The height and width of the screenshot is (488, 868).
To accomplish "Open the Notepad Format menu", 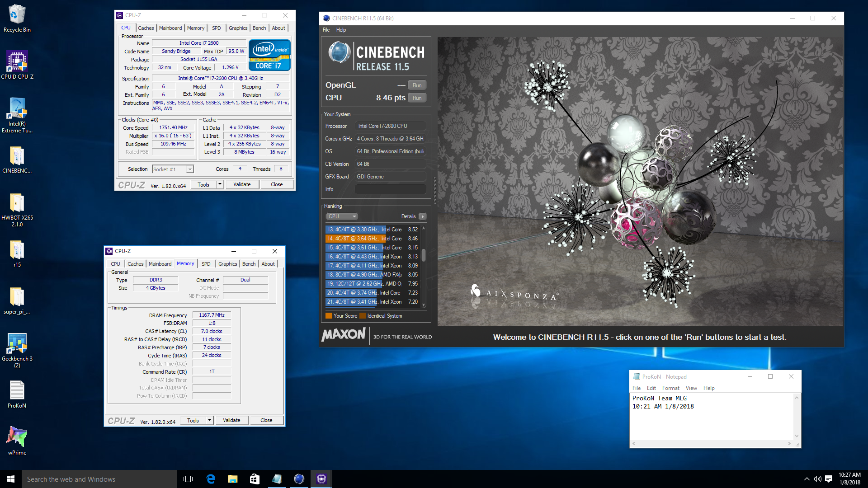I will click(670, 388).
